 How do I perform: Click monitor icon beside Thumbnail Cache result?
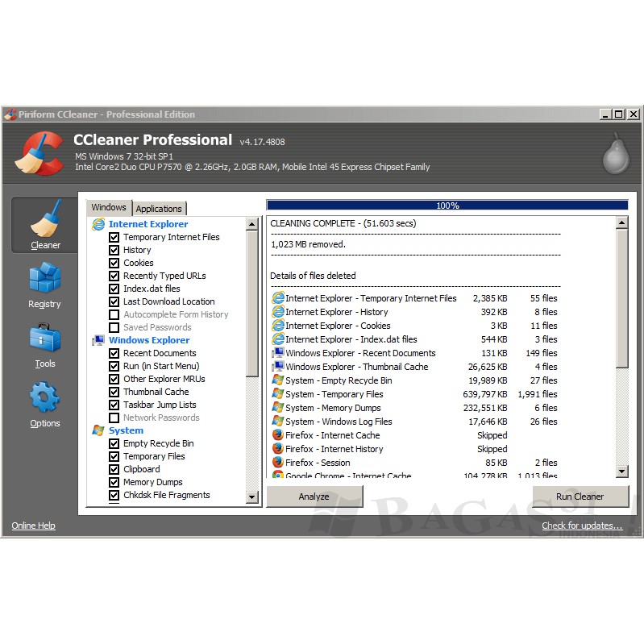pos(278,367)
